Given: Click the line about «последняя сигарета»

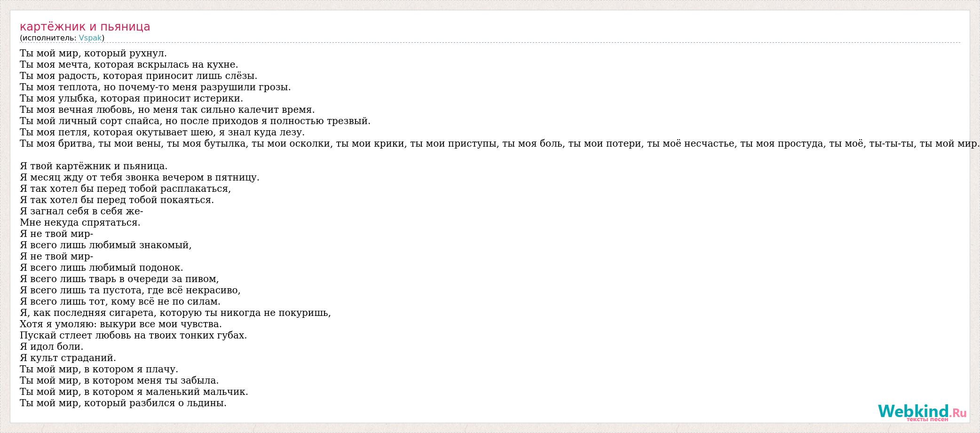Looking at the screenshot, I should tap(175, 313).
